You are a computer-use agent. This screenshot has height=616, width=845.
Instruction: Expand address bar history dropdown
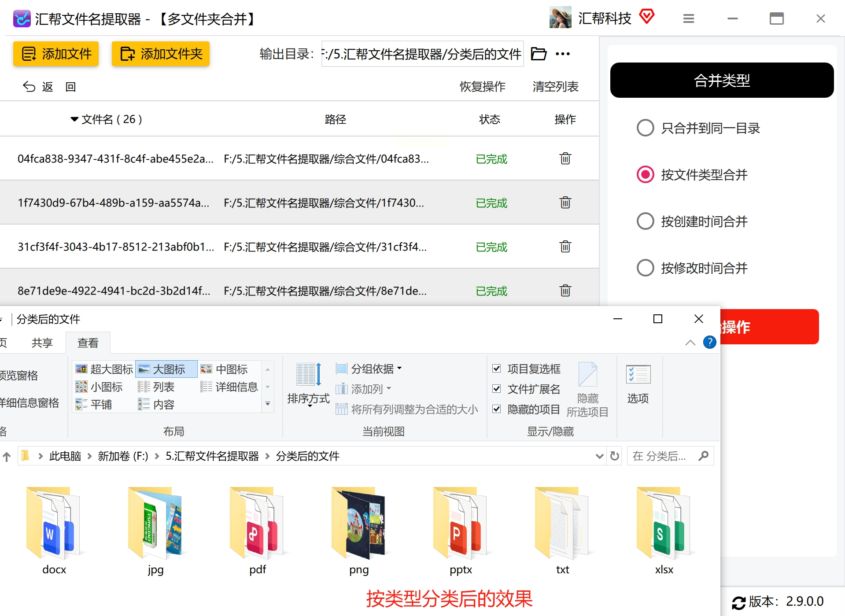click(599, 456)
